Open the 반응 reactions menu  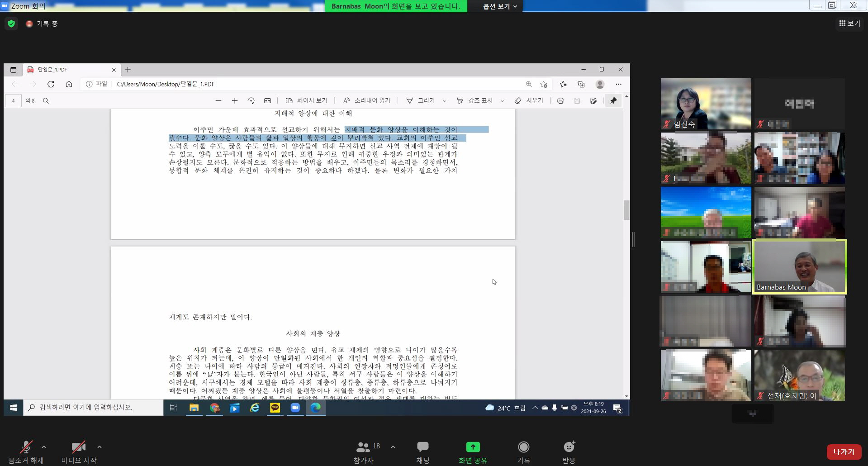(x=569, y=452)
